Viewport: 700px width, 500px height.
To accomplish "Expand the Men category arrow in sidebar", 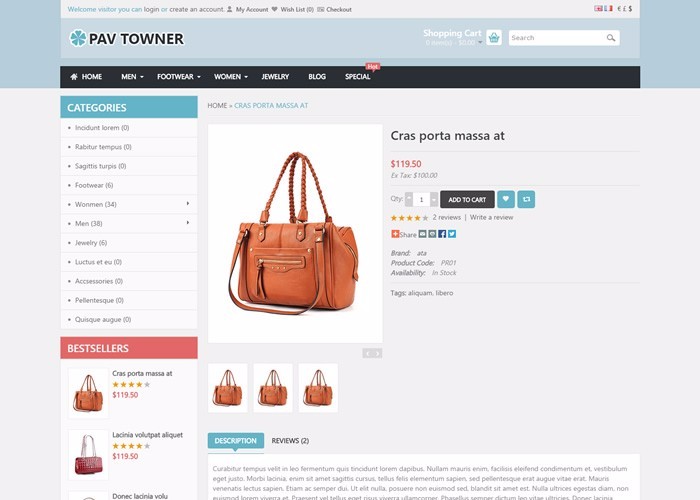I will 188,223.
